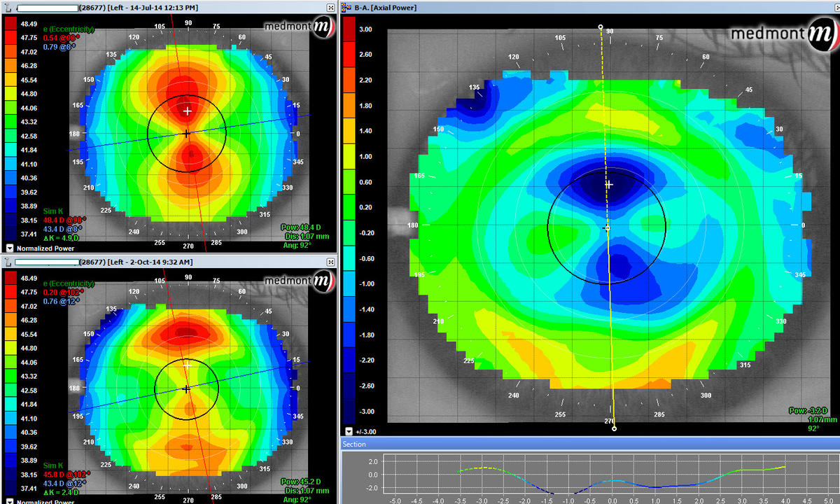Open the Normalized Power dropdown in the 14-Jul-14 pane

coord(9,248)
